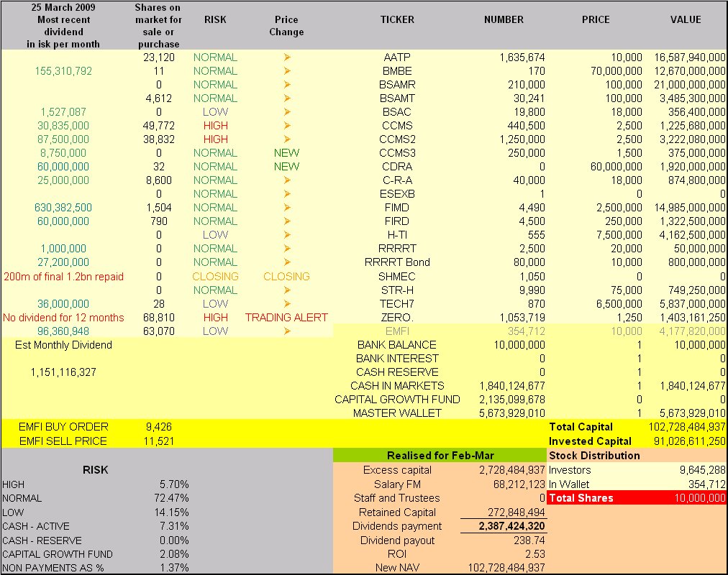Click the HIGH risk cell in CCMS row
728x575 pixels.
(215, 126)
